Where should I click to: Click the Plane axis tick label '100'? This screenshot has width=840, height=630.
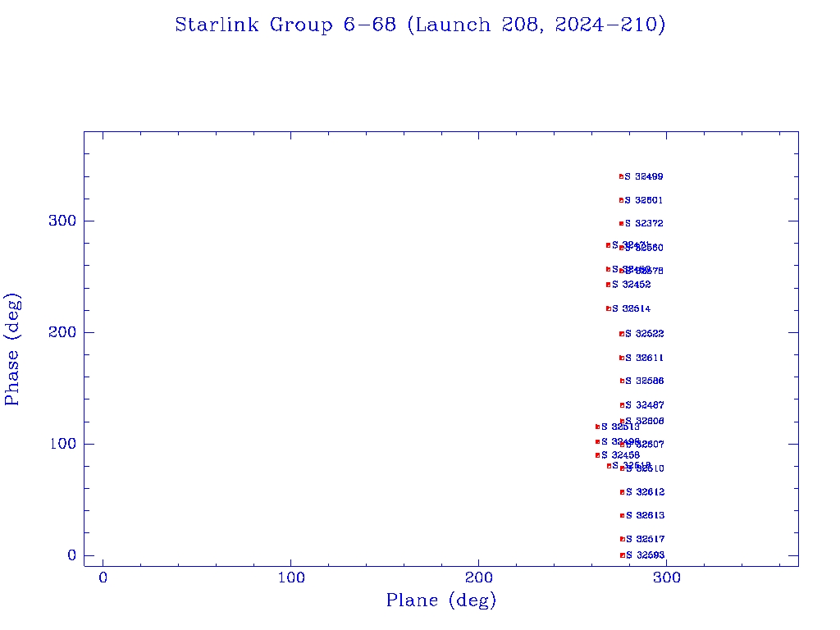pyautogui.click(x=291, y=577)
